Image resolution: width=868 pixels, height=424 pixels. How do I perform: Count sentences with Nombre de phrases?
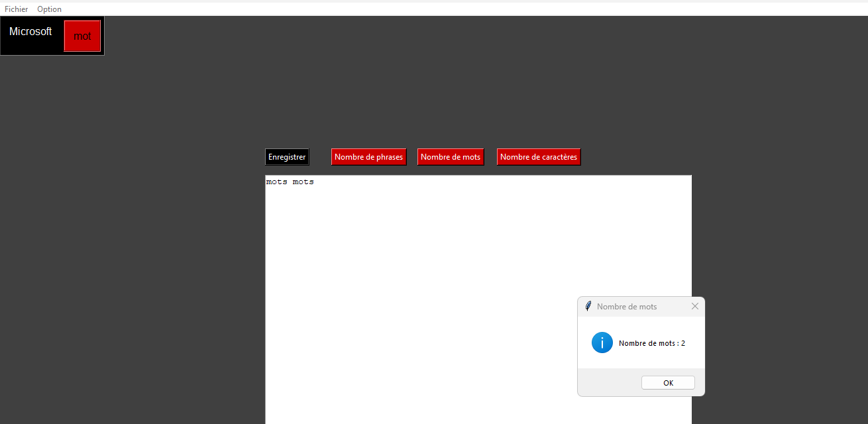pyautogui.click(x=368, y=157)
